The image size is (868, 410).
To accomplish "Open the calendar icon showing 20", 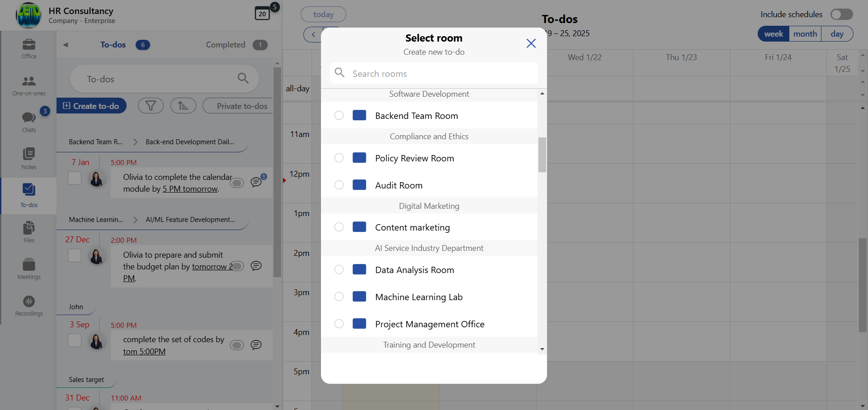I will (x=262, y=14).
